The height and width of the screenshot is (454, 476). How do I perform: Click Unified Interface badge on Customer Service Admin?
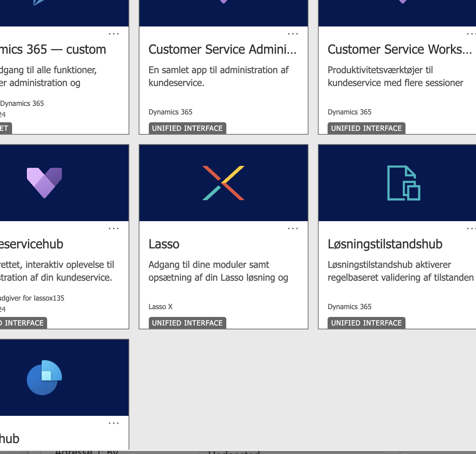pyautogui.click(x=187, y=128)
